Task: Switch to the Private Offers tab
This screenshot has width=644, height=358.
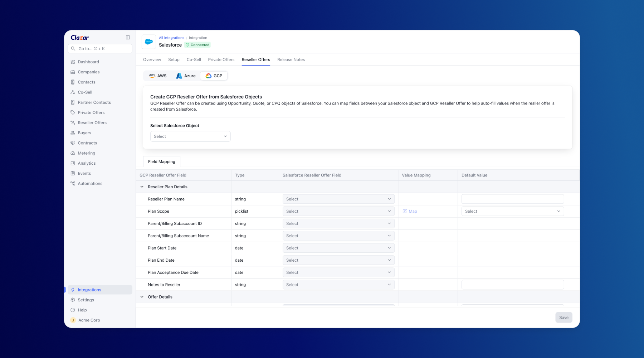Action: tap(221, 60)
